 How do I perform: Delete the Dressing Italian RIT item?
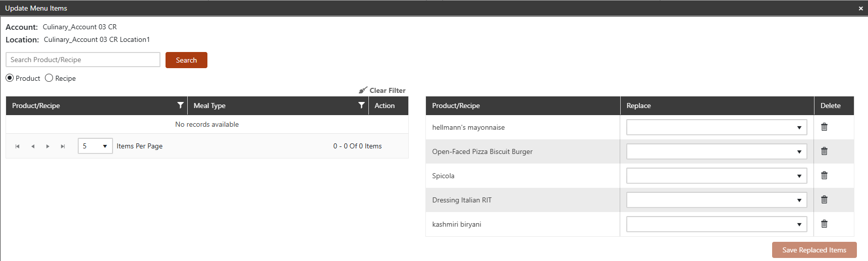click(824, 199)
